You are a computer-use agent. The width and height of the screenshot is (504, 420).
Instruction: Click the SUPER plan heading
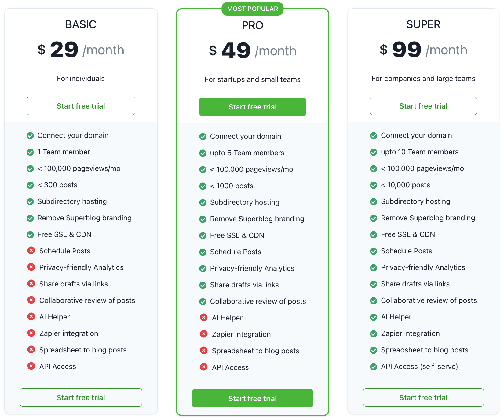click(423, 24)
